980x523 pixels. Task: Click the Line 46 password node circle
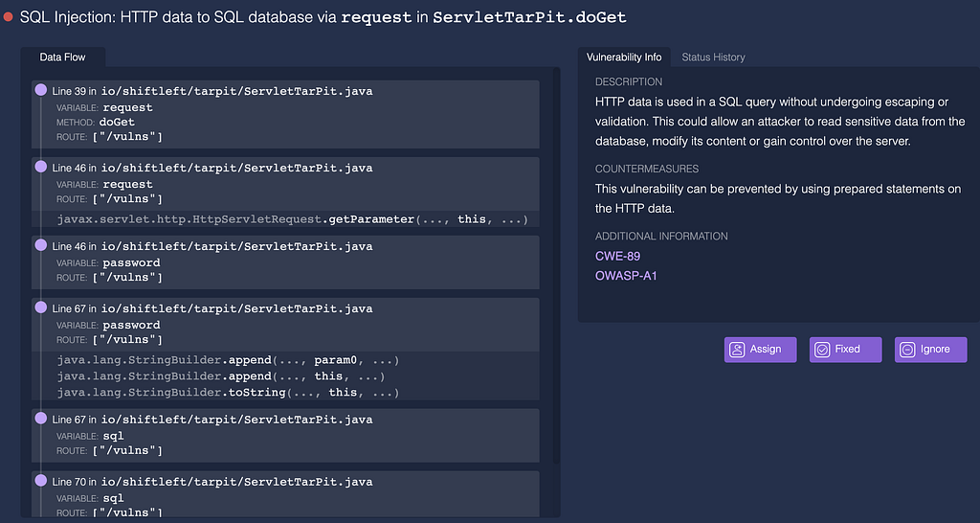[41, 245]
